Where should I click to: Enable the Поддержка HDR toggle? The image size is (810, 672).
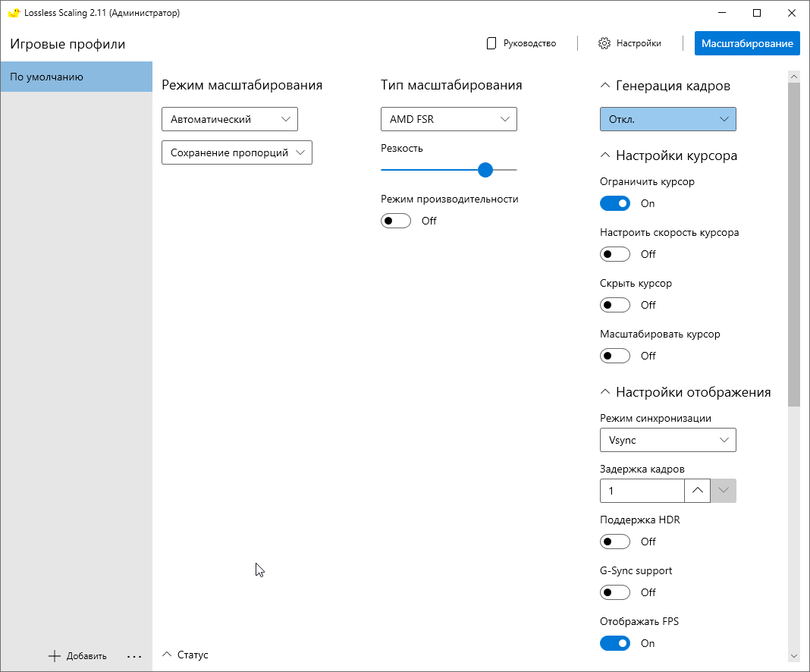pyautogui.click(x=615, y=542)
